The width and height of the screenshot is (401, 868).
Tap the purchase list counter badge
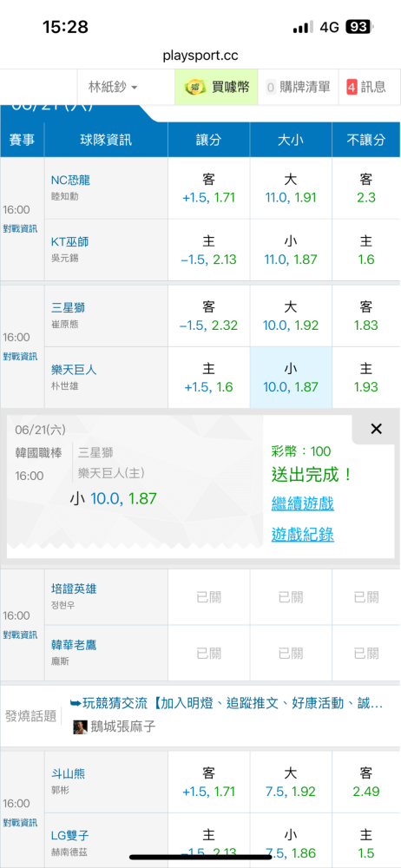[271, 87]
